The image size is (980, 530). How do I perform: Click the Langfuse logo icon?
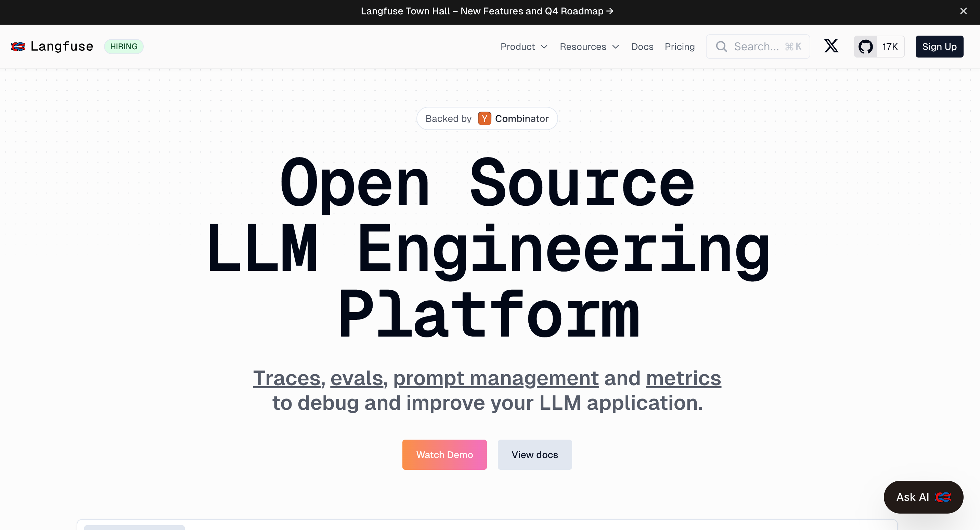(x=18, y=47)
